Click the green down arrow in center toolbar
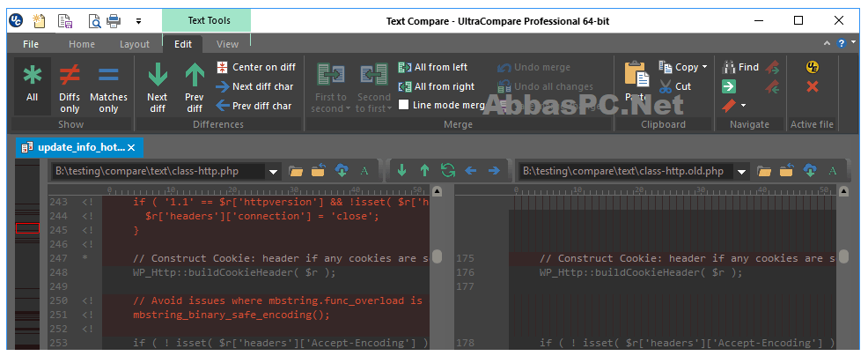 [402, 171]
